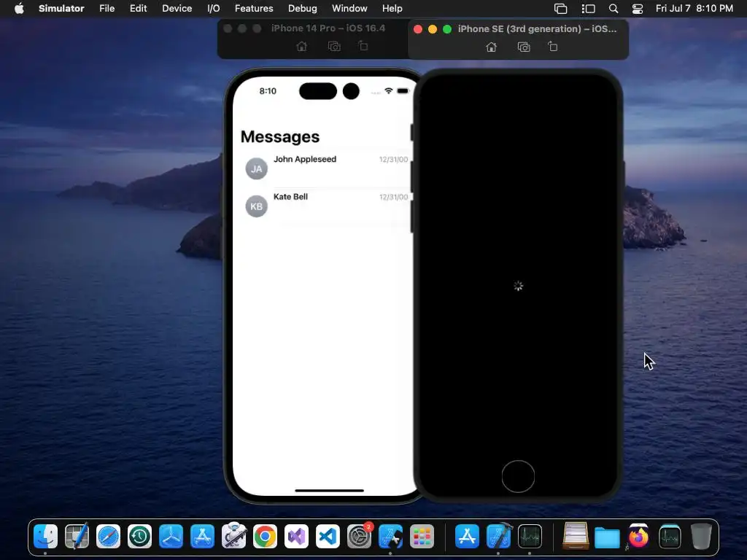Open the Debug menu
This screenshot has width=747, height=560.
(x=303, y=9)
